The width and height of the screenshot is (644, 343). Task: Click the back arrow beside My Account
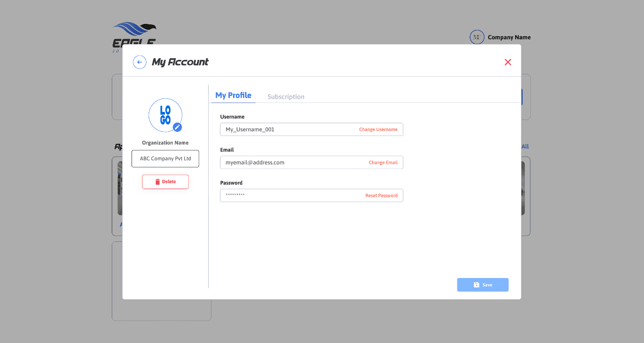[x=140, y=62]
